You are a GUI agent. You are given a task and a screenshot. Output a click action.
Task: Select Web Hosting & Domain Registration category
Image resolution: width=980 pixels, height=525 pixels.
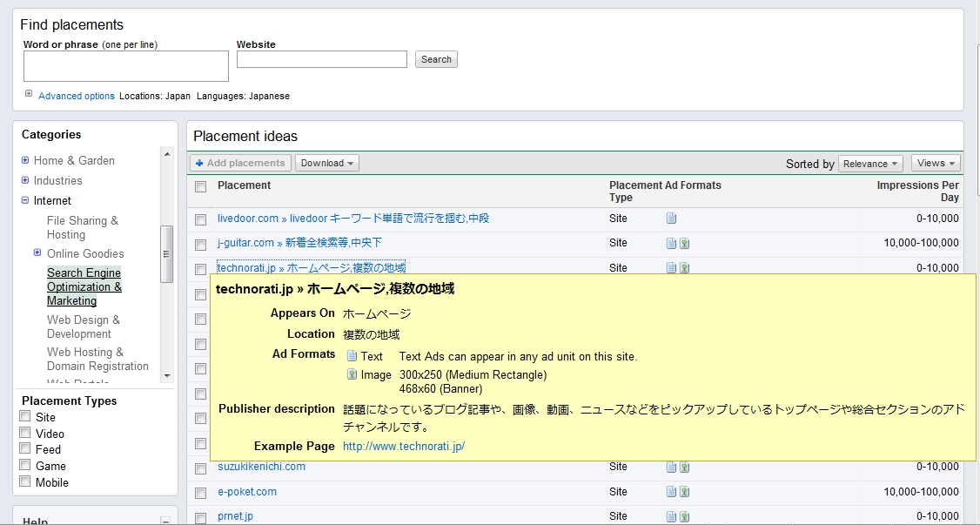point(97,360)
